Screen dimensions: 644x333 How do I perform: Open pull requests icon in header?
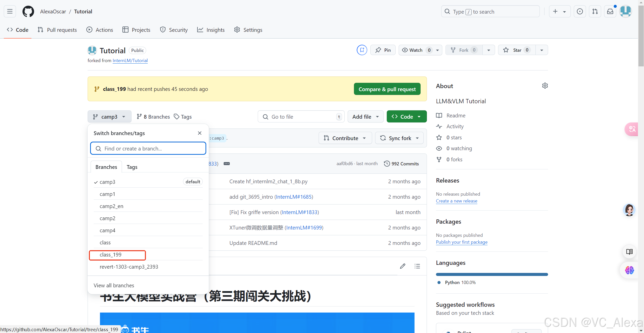(595, 12)
